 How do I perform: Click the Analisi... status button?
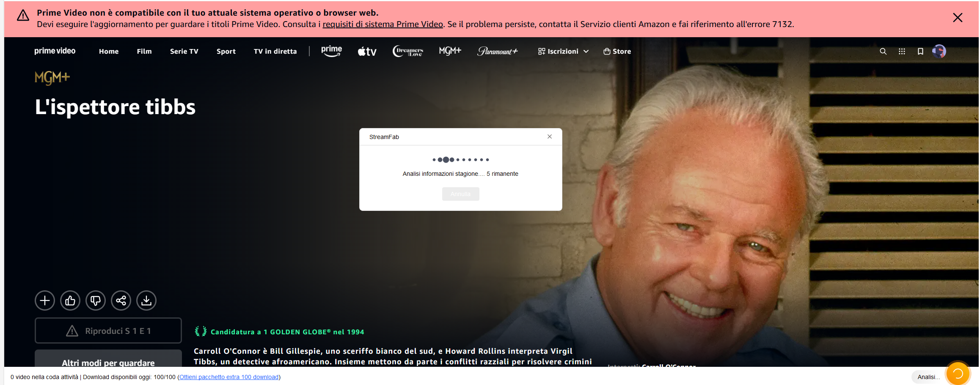pos(928,377)
